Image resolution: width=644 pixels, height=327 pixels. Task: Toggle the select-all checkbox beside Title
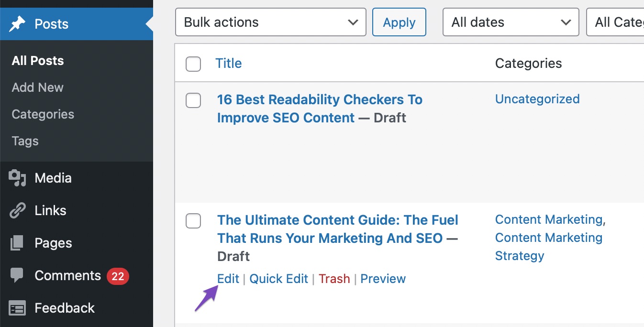(x=193, y=64)
